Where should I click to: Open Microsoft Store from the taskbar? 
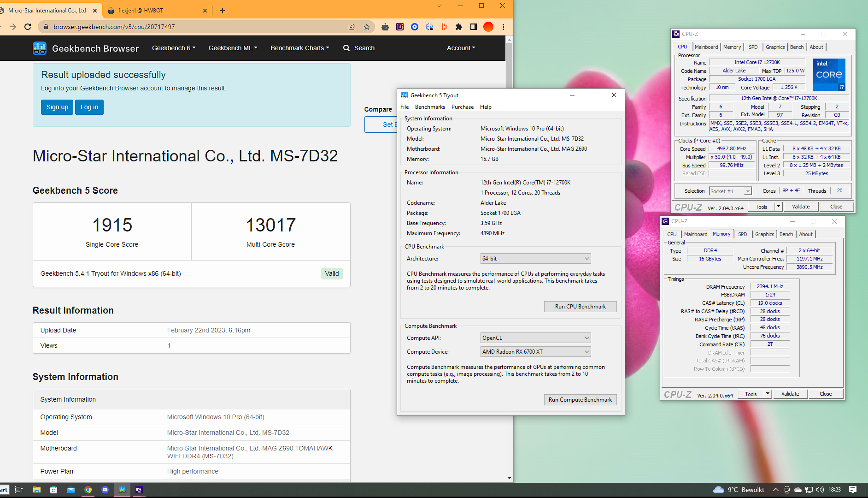[x=54, y=490]
